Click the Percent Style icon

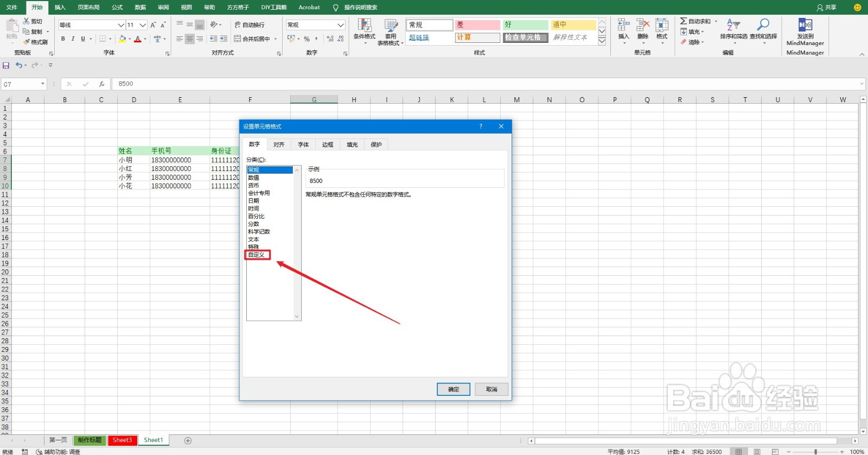[307, 39]
